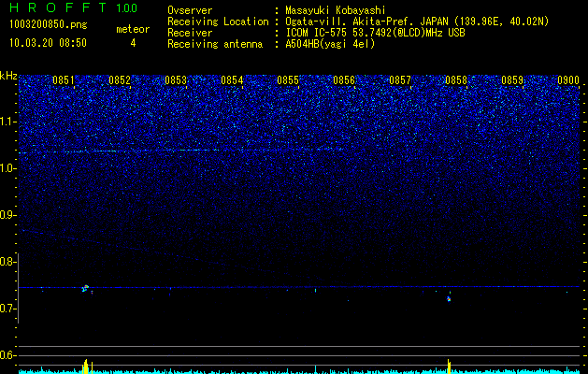Click the 0854 time marker
This screenshot has width=588, height=374.
tap(232, 80)
